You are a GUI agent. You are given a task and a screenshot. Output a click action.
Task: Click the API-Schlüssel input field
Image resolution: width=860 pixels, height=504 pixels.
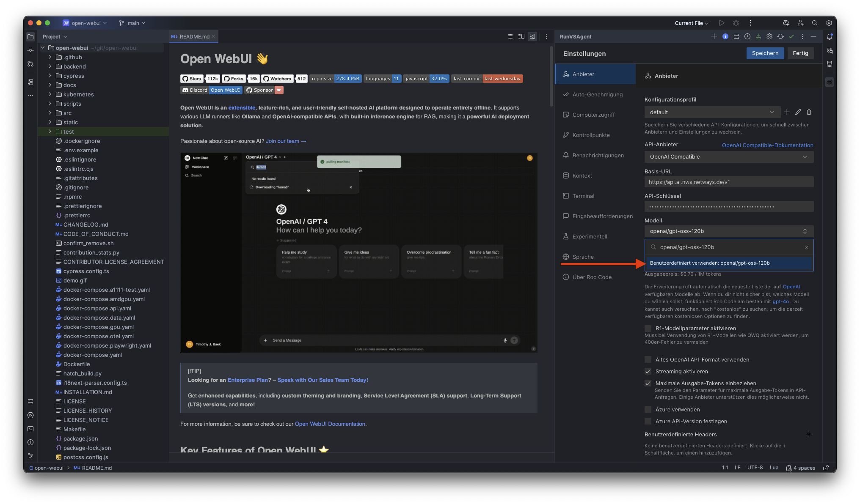[729, 207]
